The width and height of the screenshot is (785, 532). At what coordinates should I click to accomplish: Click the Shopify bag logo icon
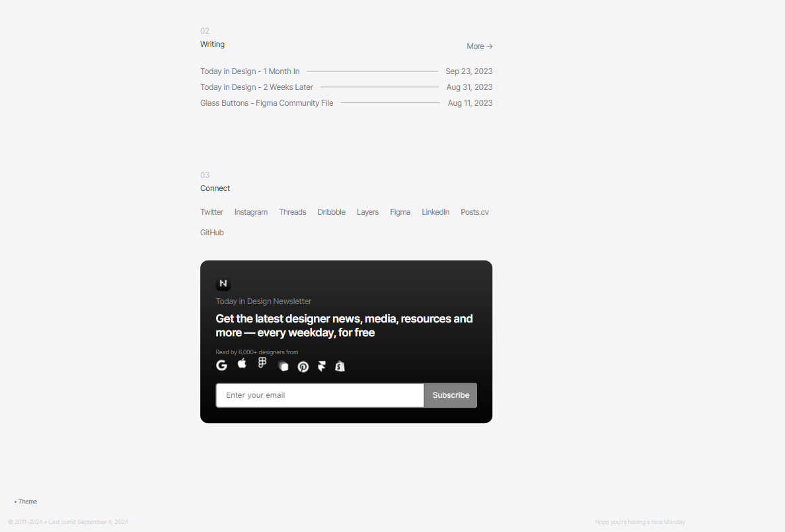point(340,366)
